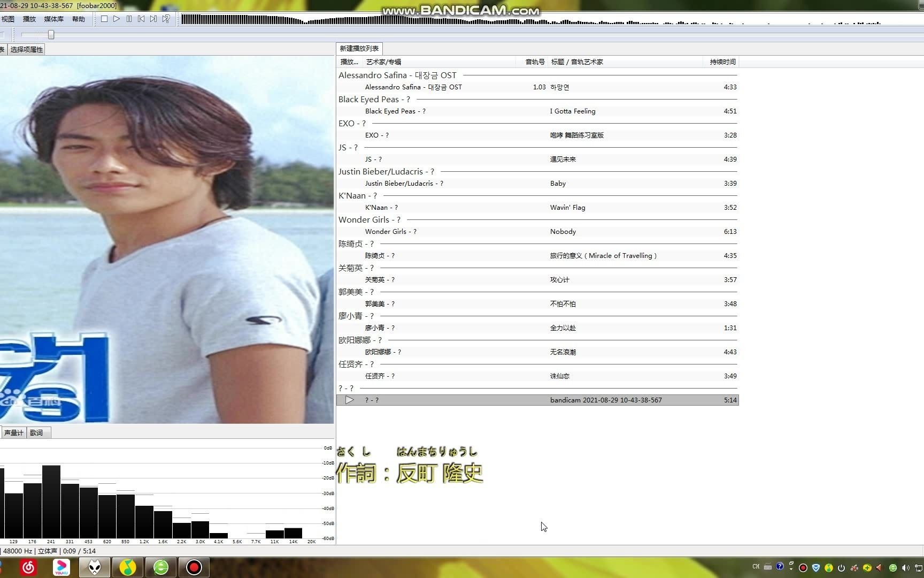Open the green 360 browser taskbar icon
Screen dimensions: 924x578
tap(161, 567)
